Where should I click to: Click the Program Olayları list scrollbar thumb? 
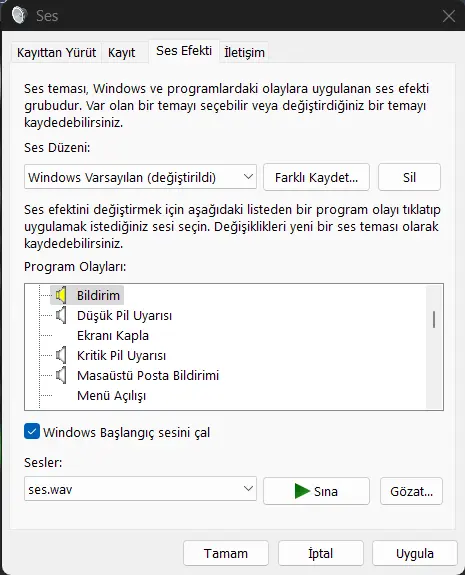pyautogui.click(x=434, y=319)
